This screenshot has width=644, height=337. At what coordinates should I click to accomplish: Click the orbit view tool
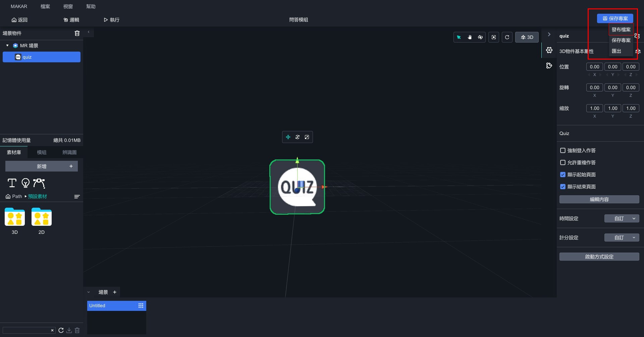[x=480, y=37]
